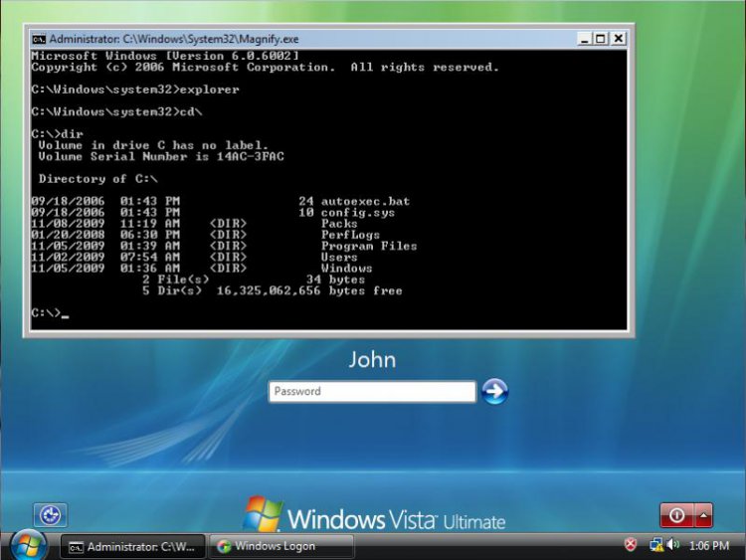Click the John user name label
Viewport: 746px width, 560px height.
click(372, 360)
